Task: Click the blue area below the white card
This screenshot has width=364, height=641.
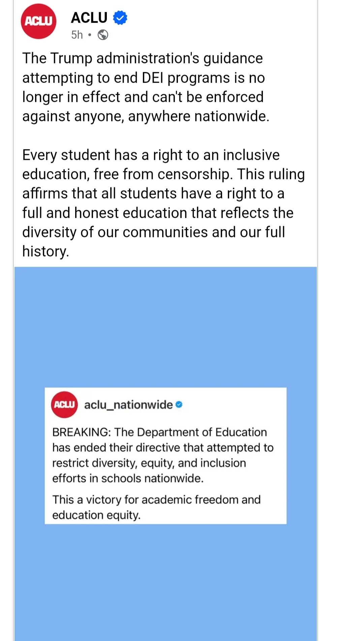Action: tap(165, 580)
